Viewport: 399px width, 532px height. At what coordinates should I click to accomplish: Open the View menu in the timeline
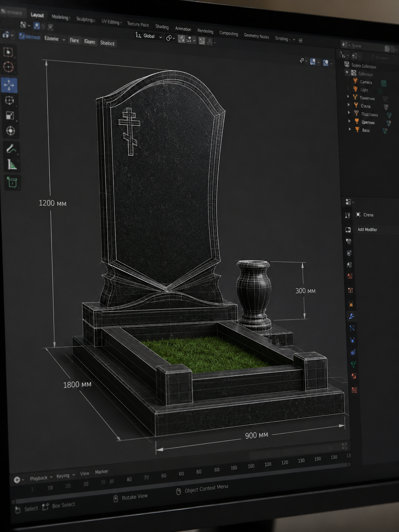point(85,474)
